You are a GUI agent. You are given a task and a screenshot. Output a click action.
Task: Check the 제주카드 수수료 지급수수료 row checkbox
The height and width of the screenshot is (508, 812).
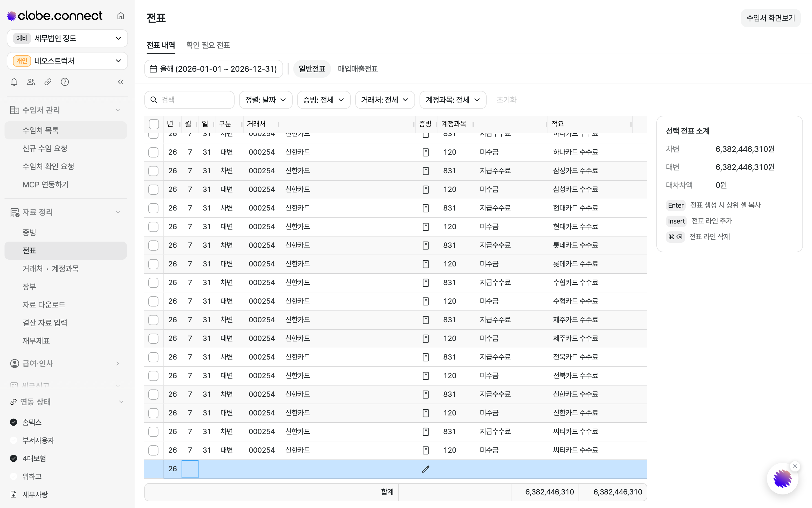pyautogui.click(x=153, y=320)
